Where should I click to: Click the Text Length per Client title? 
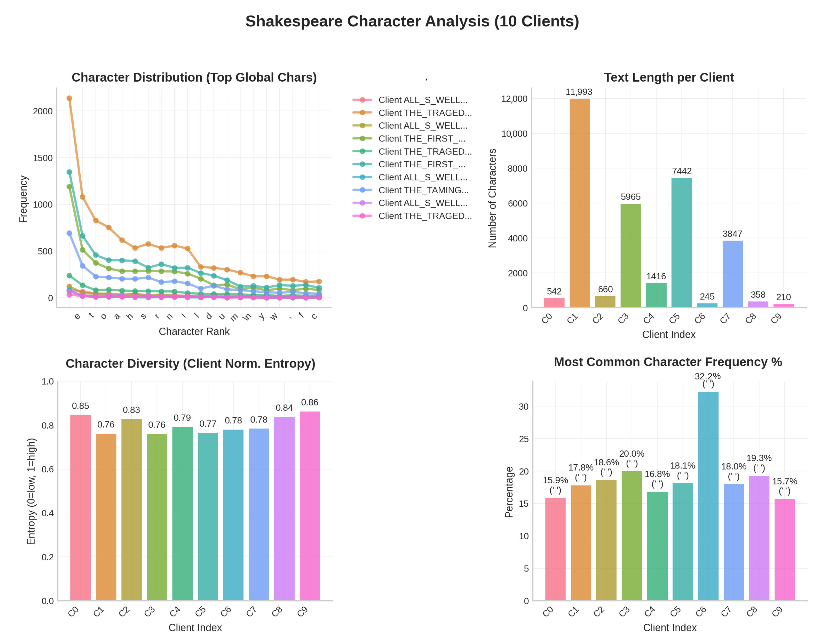(x=668, y=77)
